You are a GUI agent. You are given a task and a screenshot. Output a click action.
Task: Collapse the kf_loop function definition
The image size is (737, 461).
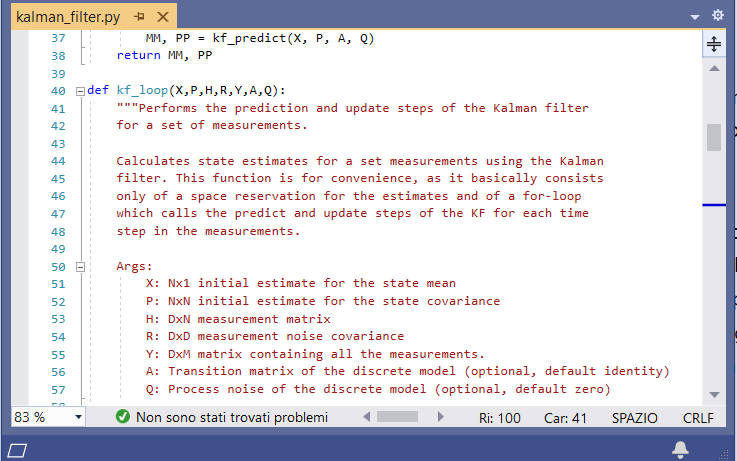tap(80, 90)
